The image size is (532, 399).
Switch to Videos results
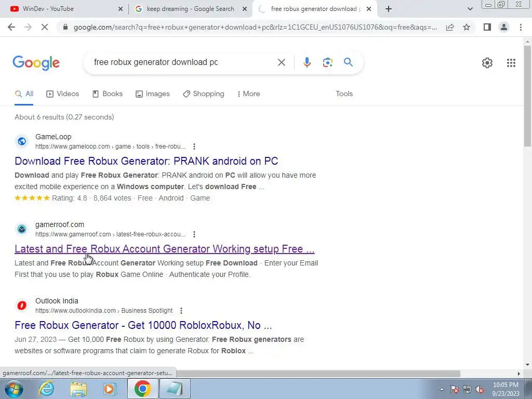63,94
